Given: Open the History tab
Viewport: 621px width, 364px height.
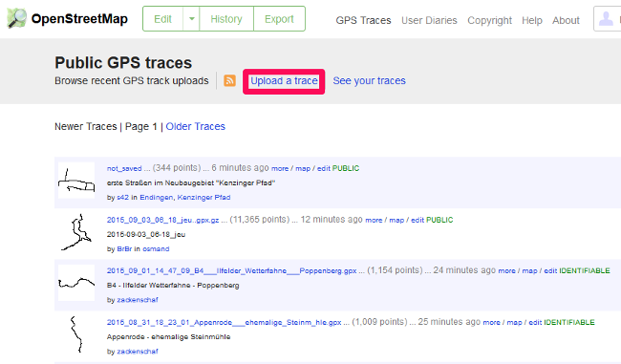Looking at the screenshot, I should 226,18.
